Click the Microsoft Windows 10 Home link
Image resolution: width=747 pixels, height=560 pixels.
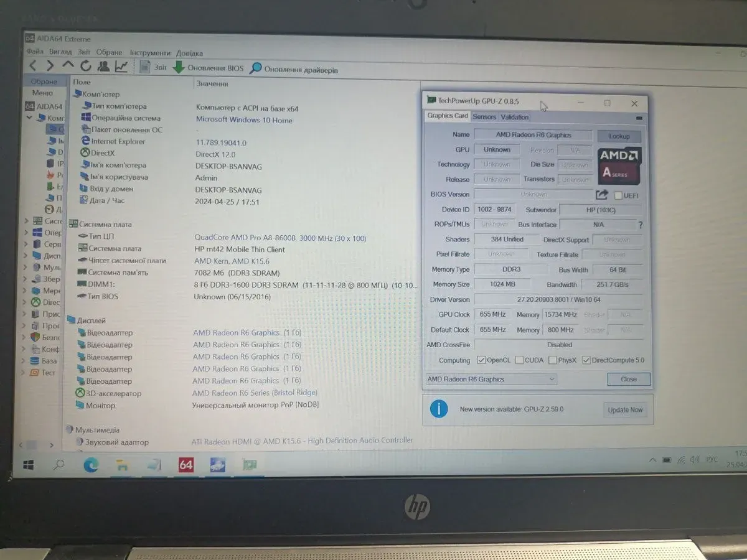tap(244, 120)
